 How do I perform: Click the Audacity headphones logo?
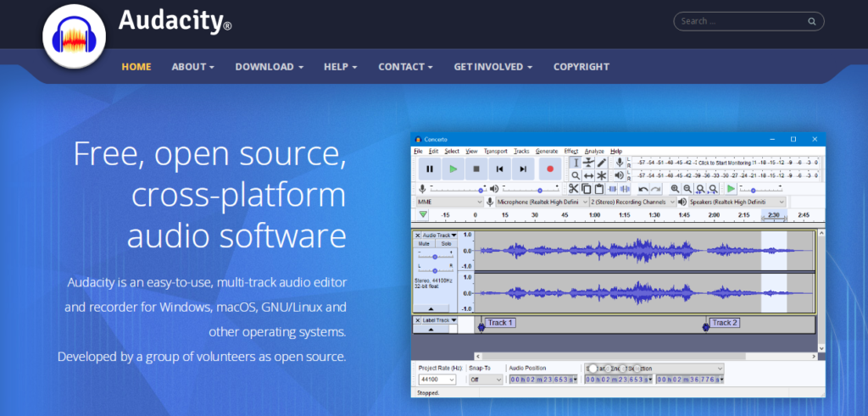(x=75, y=36)
